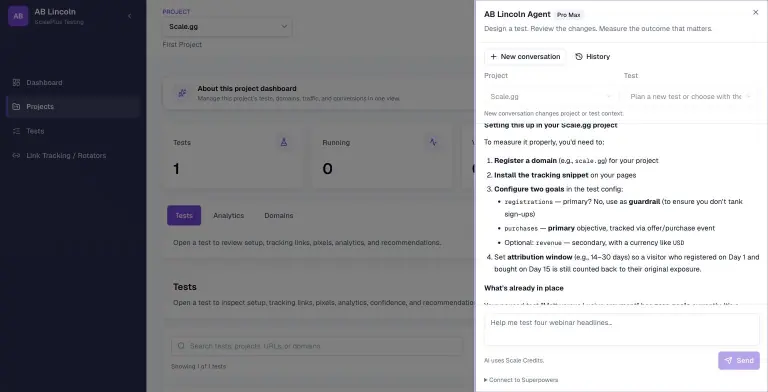768x392 pixels.
Task: Focus the search tests input field
Action: point(317,346)
